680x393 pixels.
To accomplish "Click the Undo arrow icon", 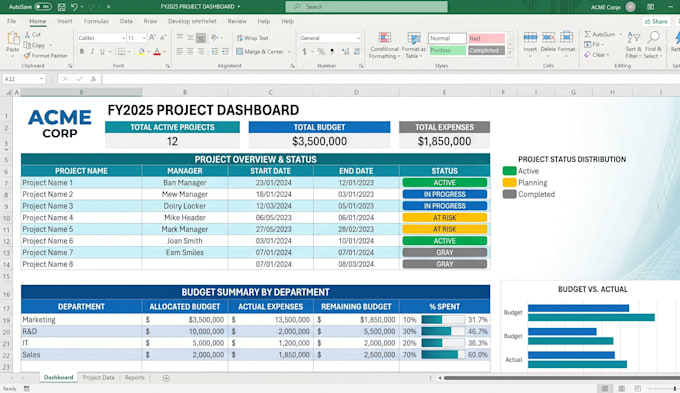I will [x=74, y=7].
